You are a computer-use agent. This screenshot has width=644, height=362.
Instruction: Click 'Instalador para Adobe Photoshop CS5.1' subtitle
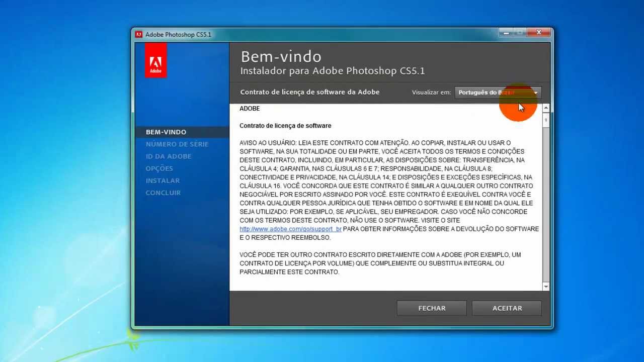point(333,71)
